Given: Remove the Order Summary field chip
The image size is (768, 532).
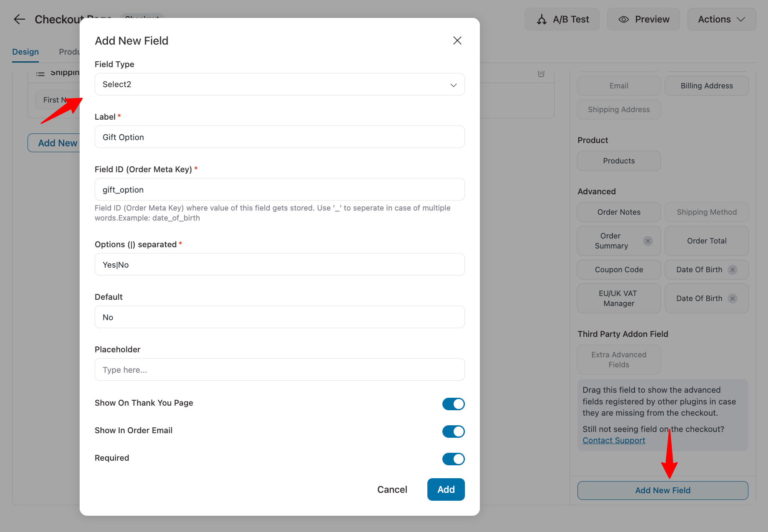Looking at the screenshot, I should point(648,241).
